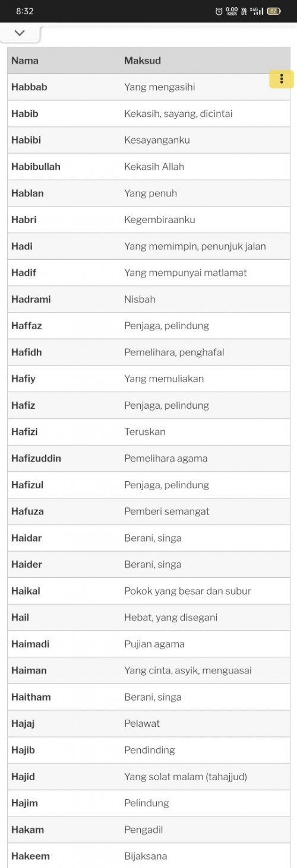Tap the alarm clock status icon
The width and height of the screenshot is (297, 868).
coord(219,11)
